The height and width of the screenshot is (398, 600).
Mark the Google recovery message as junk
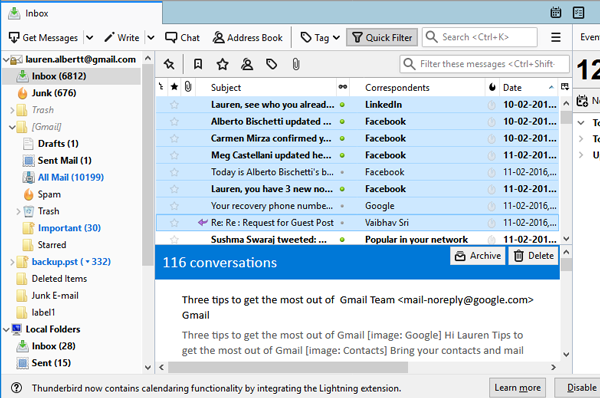(x=492, y=206)
